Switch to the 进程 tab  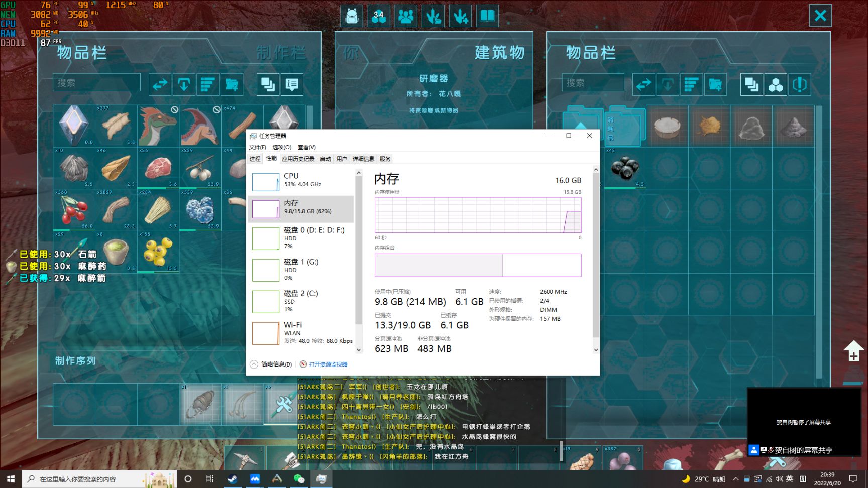tap(255, 159)
